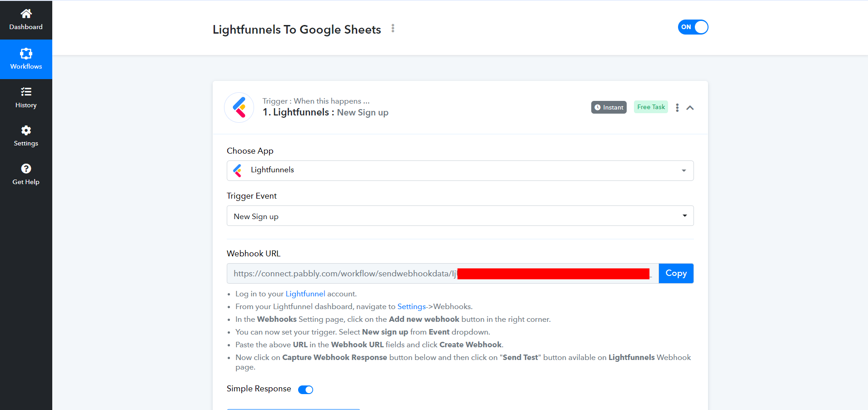Open History in the sidebar
The height and width of the screenshot is (410, 868).
(26, 98)
